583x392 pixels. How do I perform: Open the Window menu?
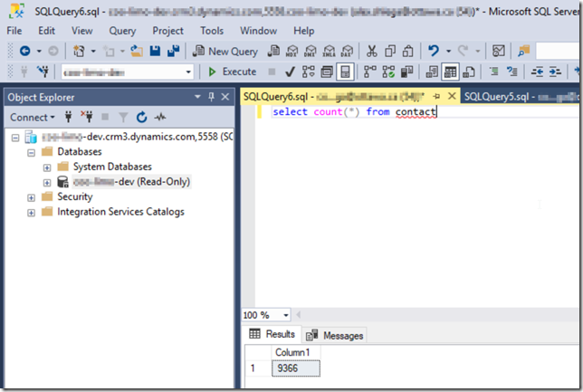point(258,31)
